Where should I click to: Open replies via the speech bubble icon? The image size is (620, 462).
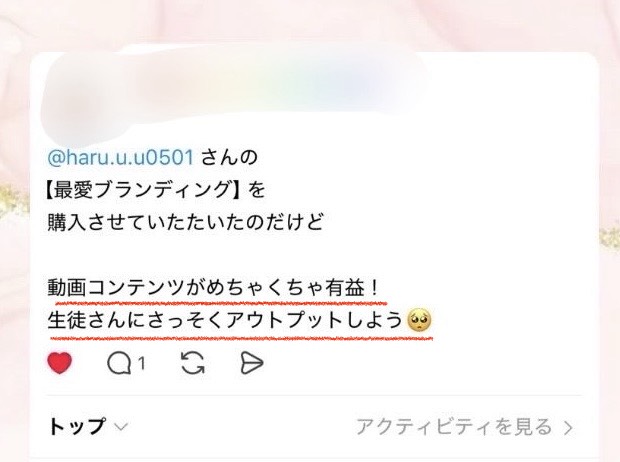[119, 363]
